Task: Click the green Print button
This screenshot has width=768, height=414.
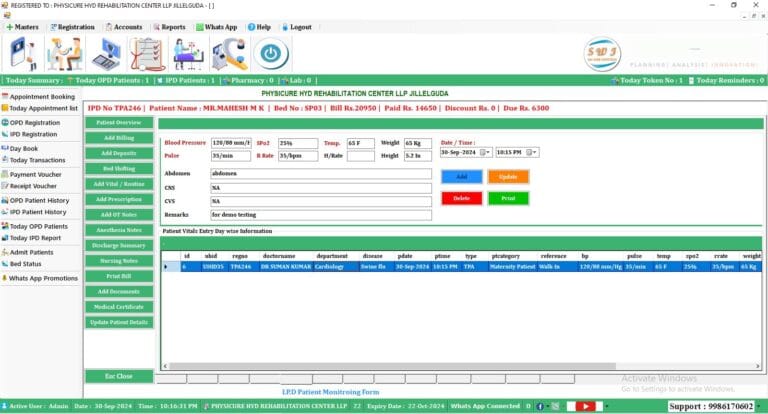Action: (508, 198)
